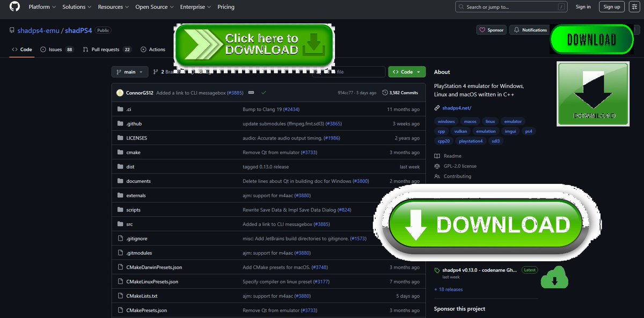Click the documents folder icon
Viewport: 644px width, 318px height.
click(x=120, y=181)
